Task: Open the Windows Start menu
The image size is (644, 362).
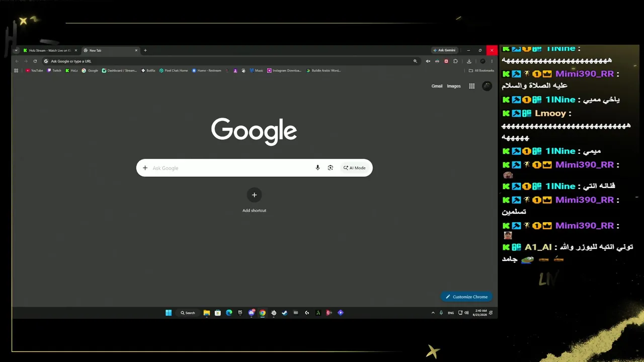Action: coord(169,313)
